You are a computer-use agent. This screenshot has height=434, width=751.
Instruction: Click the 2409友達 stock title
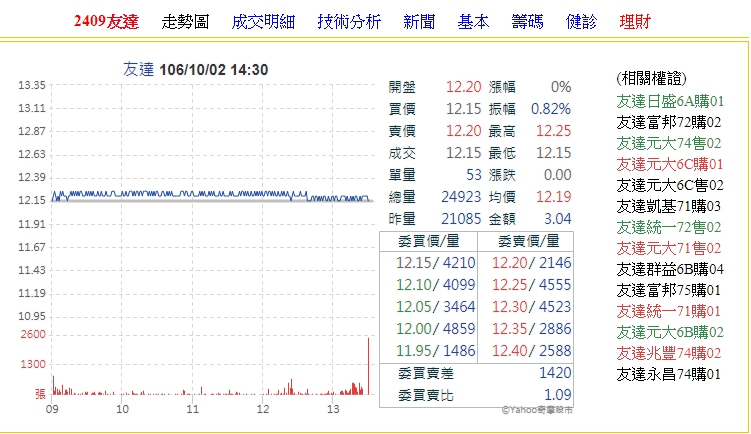106,21
